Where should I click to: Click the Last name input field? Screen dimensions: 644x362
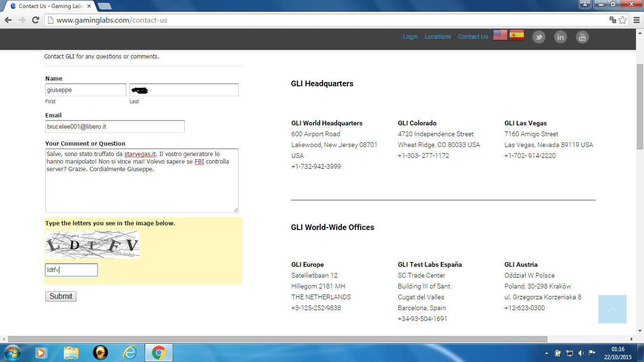(184, 90)
